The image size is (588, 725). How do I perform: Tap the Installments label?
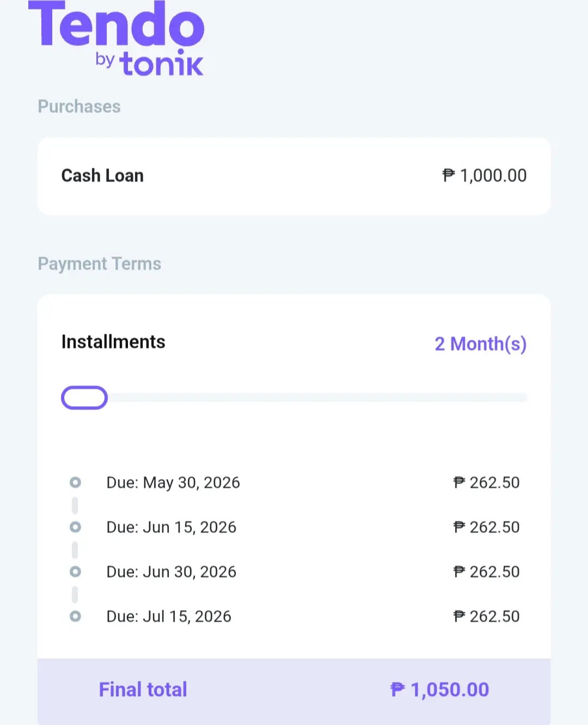click(x=113, y=342)
